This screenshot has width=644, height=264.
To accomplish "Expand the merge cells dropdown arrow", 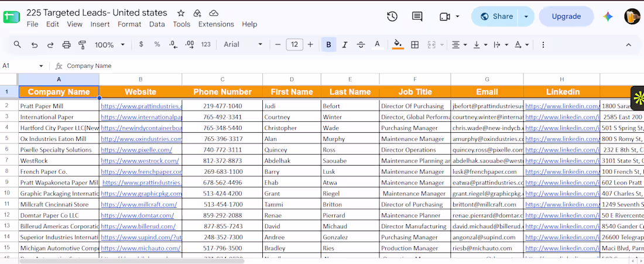I will click(442, 44).
